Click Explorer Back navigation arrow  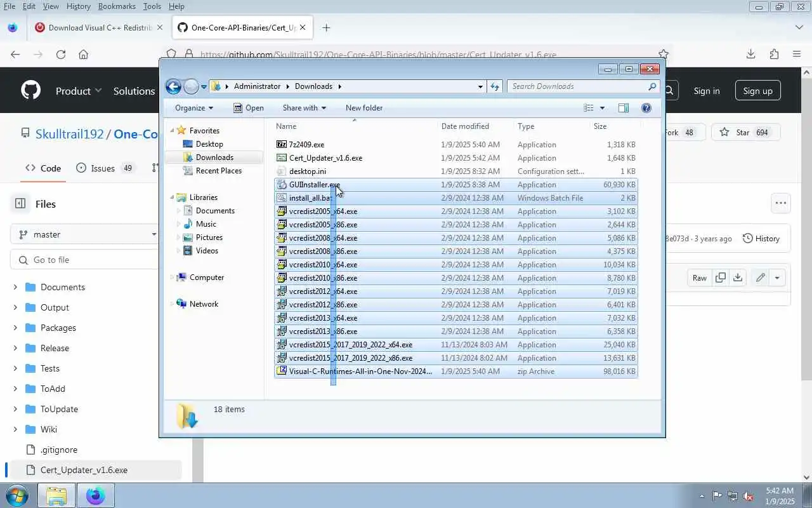(173, 86)
